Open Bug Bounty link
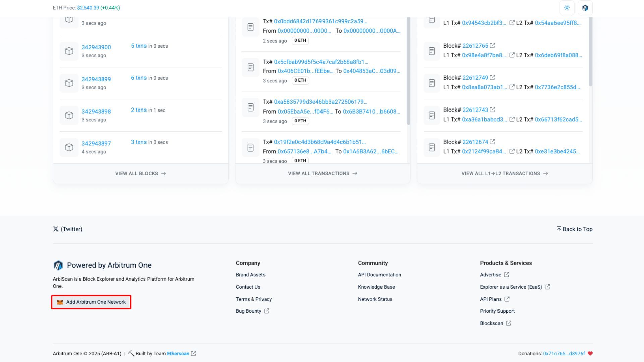 click(252, 311)
